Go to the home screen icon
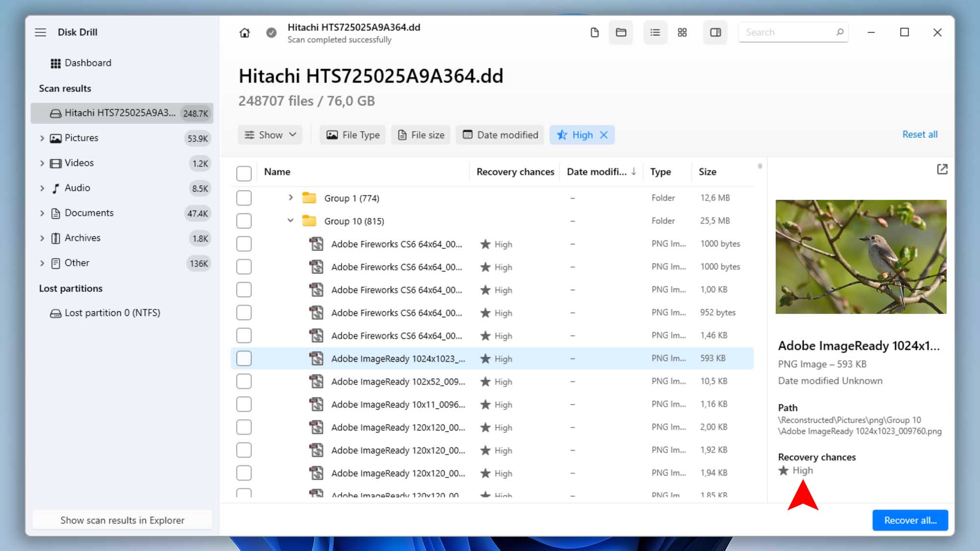980x551 pixels. point(245,33)
